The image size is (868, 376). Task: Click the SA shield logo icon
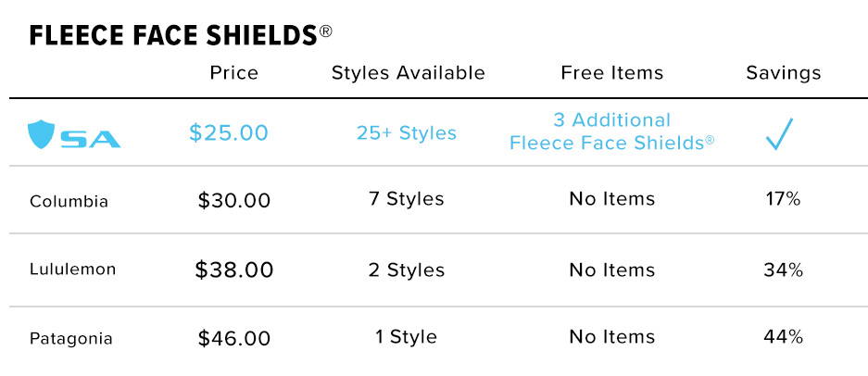(x=41, y=134)
